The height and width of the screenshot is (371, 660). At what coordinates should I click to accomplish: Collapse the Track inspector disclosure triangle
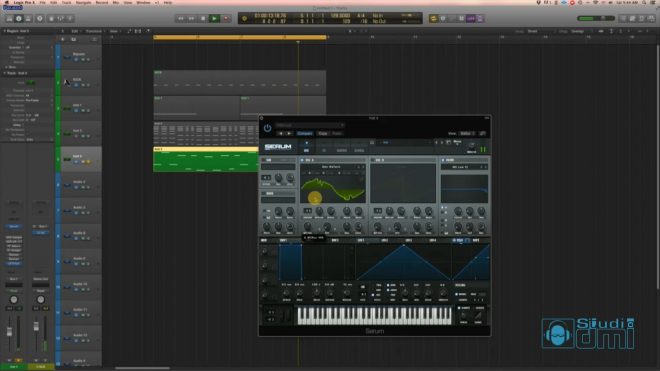tap(5, 73)
